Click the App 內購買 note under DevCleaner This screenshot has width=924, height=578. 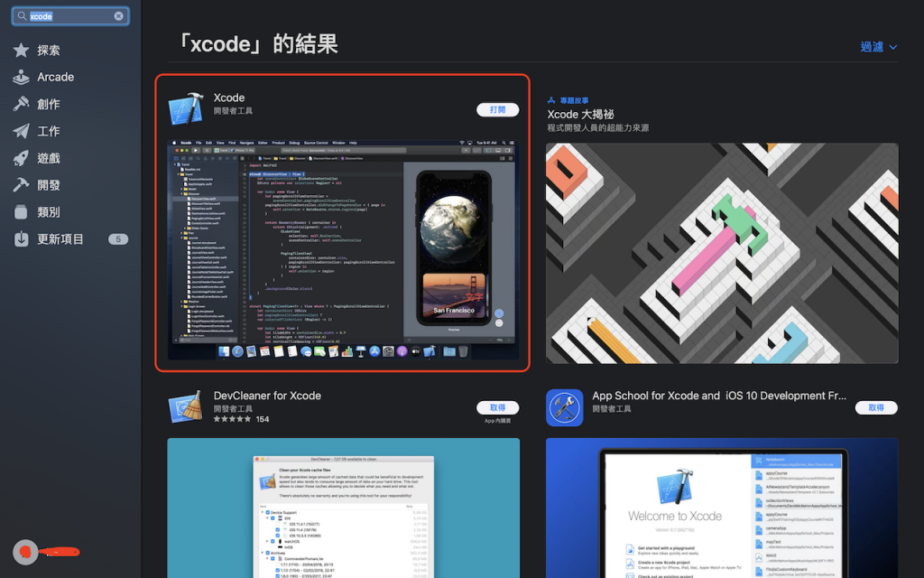(x=497, y=421)
